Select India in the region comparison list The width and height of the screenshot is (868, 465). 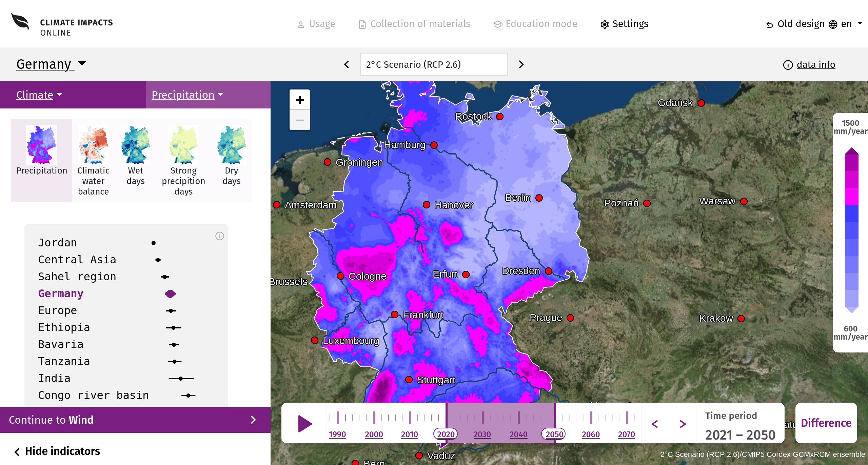(x=54, y=378)
